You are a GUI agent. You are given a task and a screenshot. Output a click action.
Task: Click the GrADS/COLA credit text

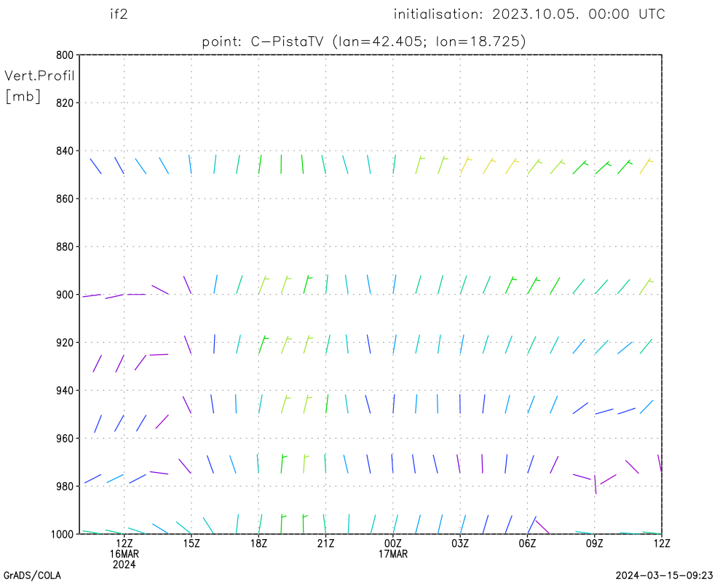pyautogui.click(x=32, y=575)
